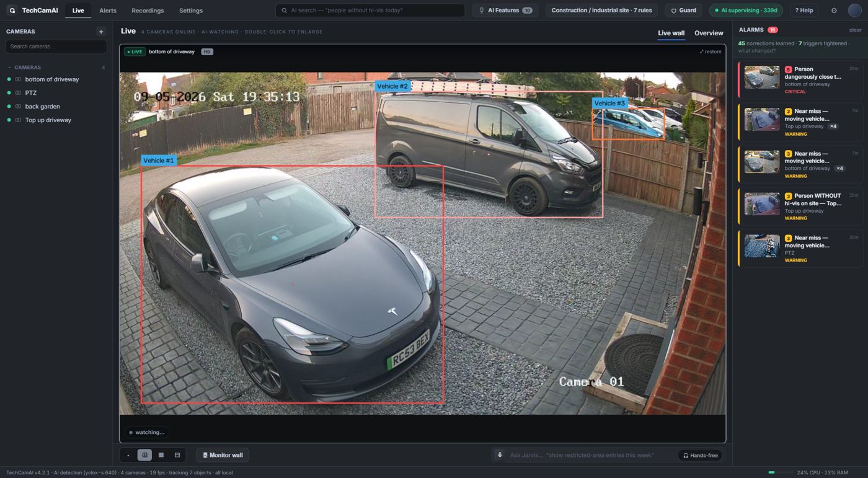868x478 pixels.
Task: Switch to the Overview view
Action: [709, 33]
